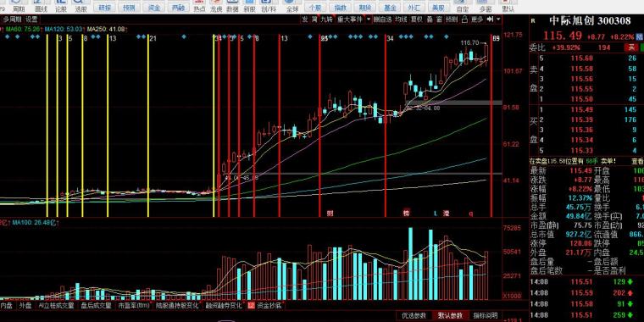Image resolution: width=644 pixels, height=322 pixels.
Task: Open the 选股 stock screener icon
Action: click(80, 6)
